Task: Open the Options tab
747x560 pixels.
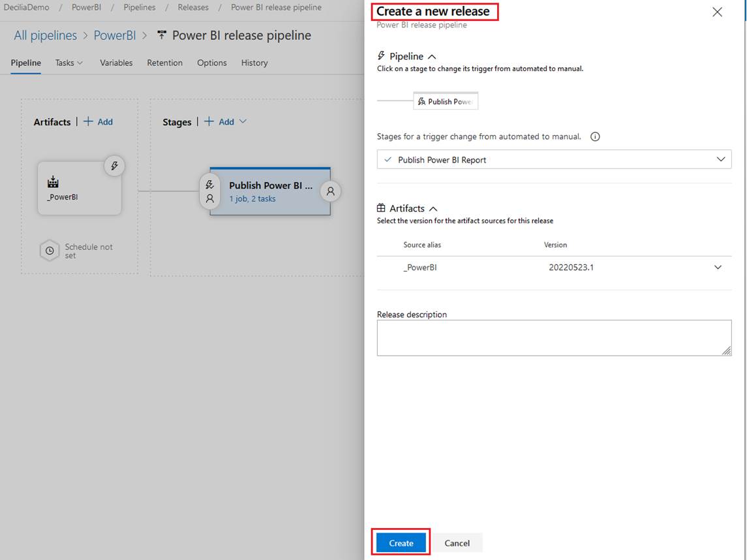Action: [212, 63]
